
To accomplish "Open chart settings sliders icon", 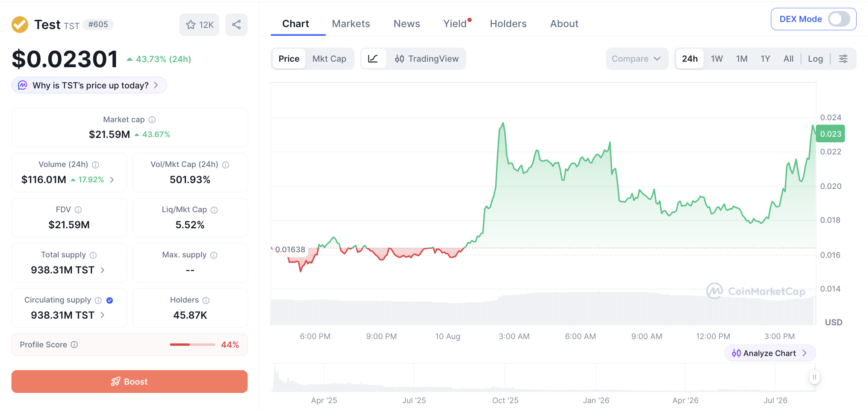I will 843,59.
